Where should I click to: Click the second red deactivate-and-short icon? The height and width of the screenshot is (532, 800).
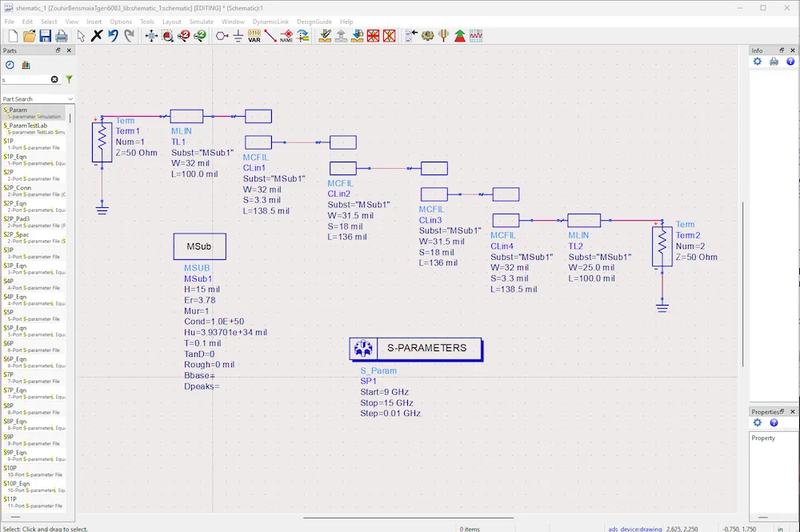click(x=390, y=36)
